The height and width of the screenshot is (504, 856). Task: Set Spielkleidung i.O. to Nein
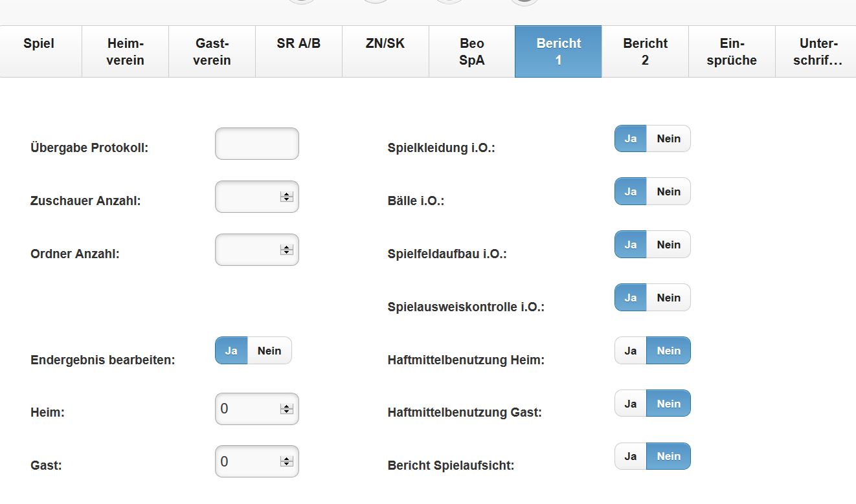point(668,138)
